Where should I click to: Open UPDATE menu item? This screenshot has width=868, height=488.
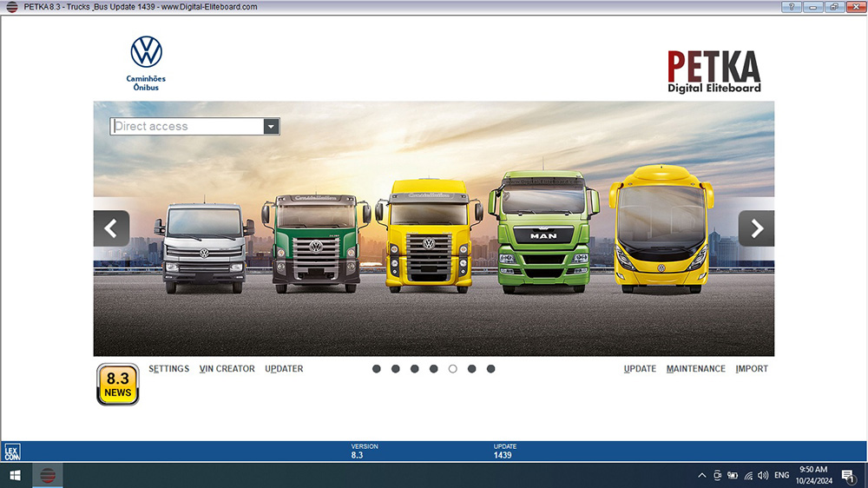click(x=640, y=369)
